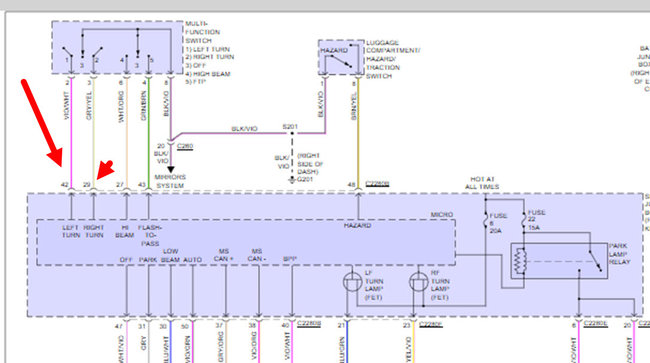Click pin number 27 at the junction box
The image size is (650, 363).
point(120,185)
